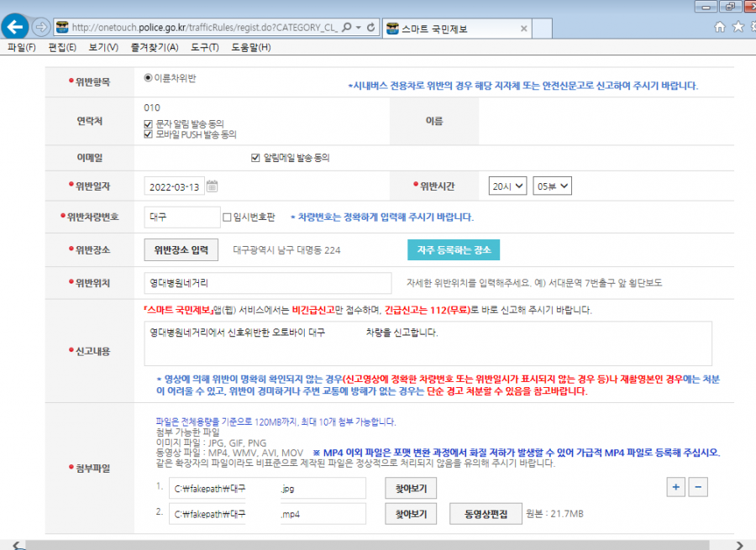756x550 pixels.
Task: Open the address bar autocomplete dropdown arrow
Action: 358,28
